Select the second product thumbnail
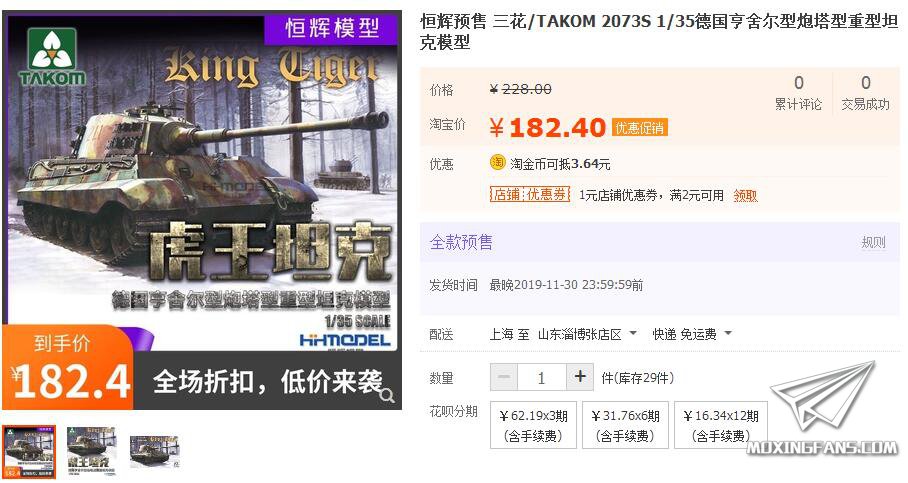 [x=91, y=451]
